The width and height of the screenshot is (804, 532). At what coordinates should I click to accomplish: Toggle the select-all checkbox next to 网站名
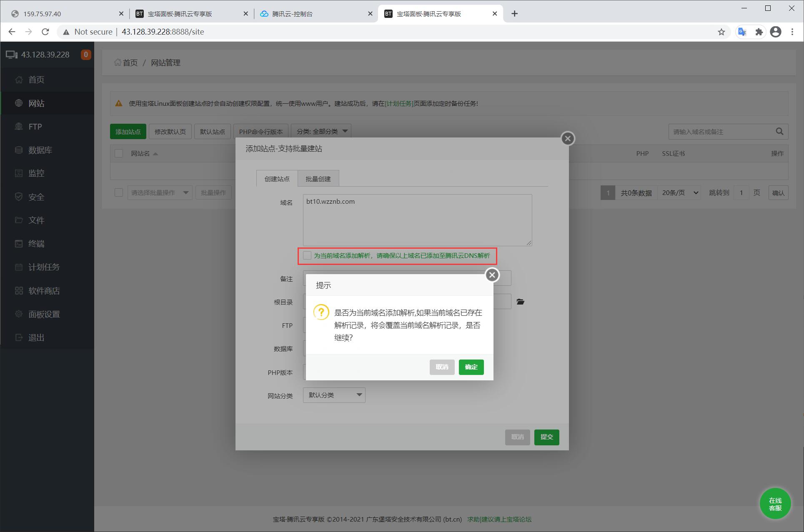pos(119,153)
